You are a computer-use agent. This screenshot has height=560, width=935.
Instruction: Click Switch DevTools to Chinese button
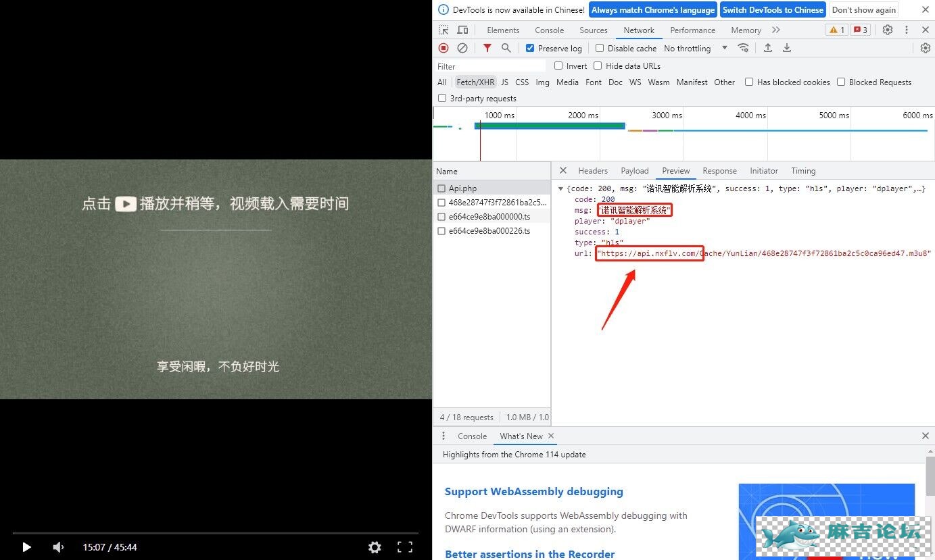pyautogui.click(x=773, y=9)
